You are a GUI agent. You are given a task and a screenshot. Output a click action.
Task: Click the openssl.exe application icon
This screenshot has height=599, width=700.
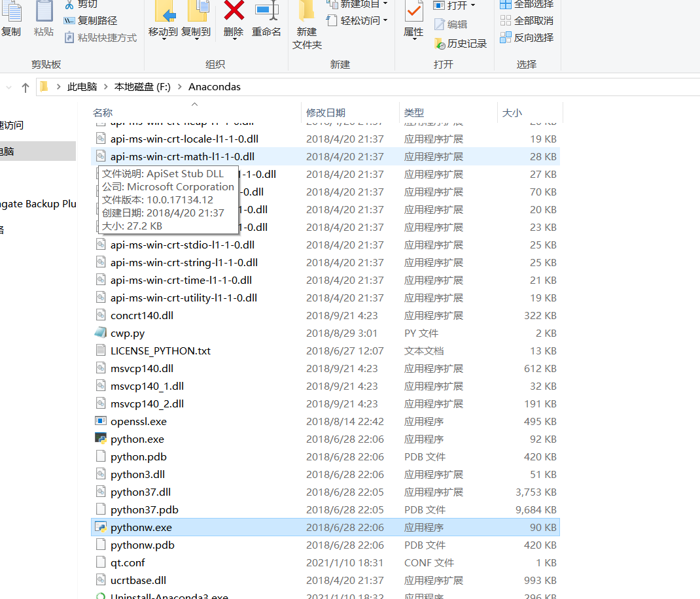(101, 421)
